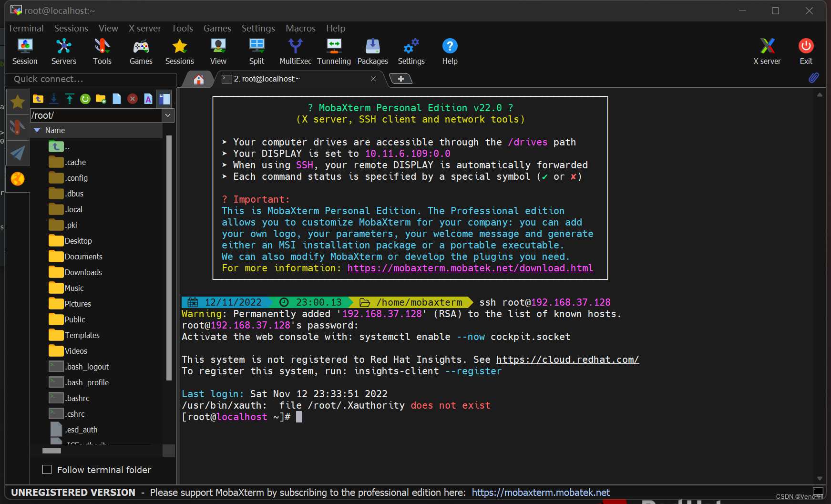Toggle the SFTP panel layout icon
831x504 pixels.
click(164, 99)
